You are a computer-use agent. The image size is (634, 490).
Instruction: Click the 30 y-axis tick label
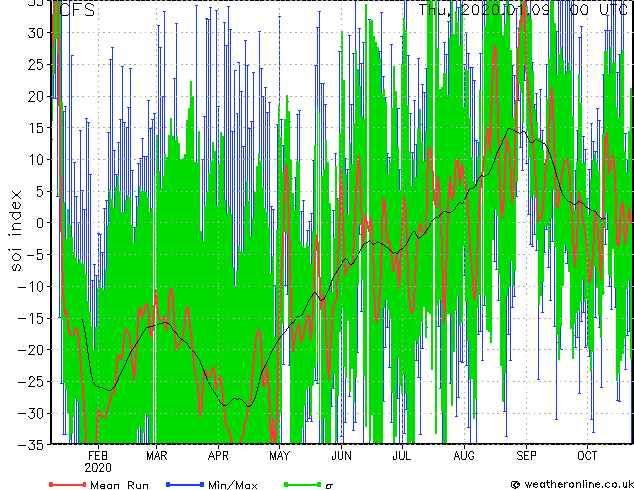pos(36,33)
